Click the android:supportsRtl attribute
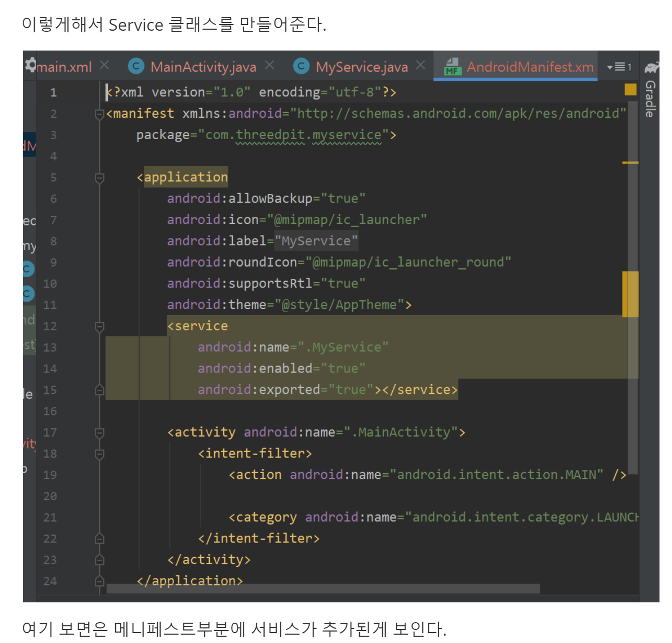Viewport: 672px width, 643px height. click(240, 283)
